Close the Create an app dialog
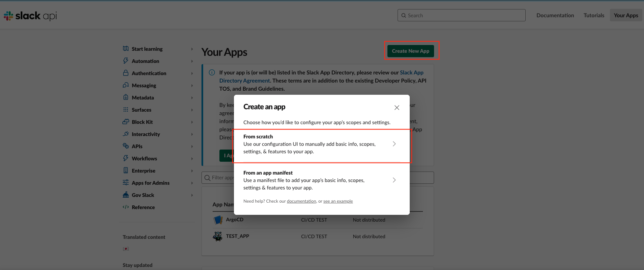644x270 pixels. point(397,108)
